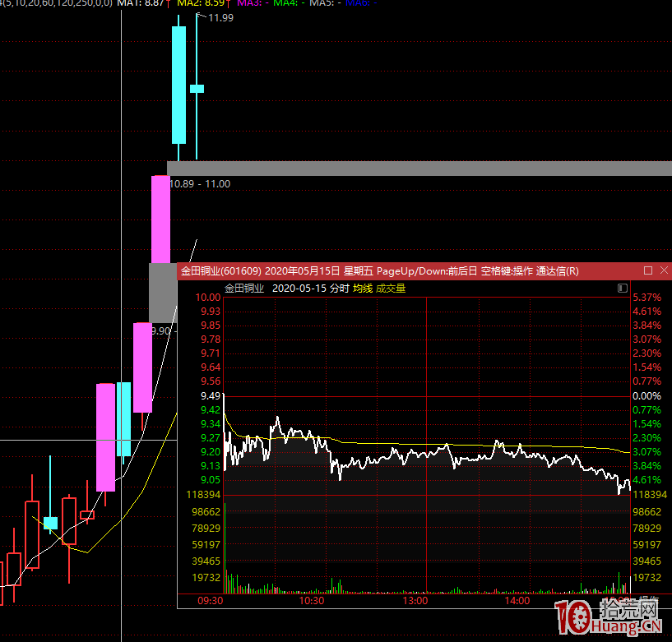Viewport: 672px width, 642px height.
Task: Click the right-axis 39465 volume label
Action: (647, 561)
